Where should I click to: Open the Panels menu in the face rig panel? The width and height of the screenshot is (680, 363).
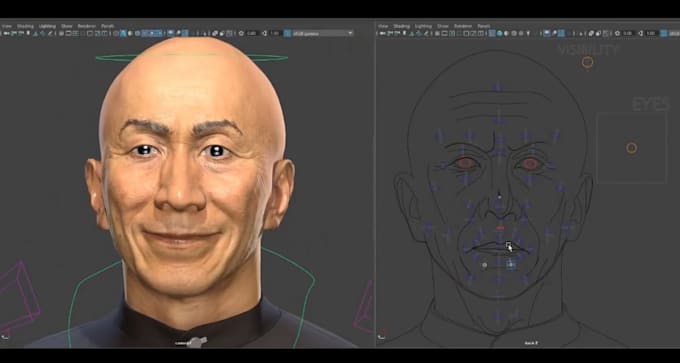coord(484,26)
